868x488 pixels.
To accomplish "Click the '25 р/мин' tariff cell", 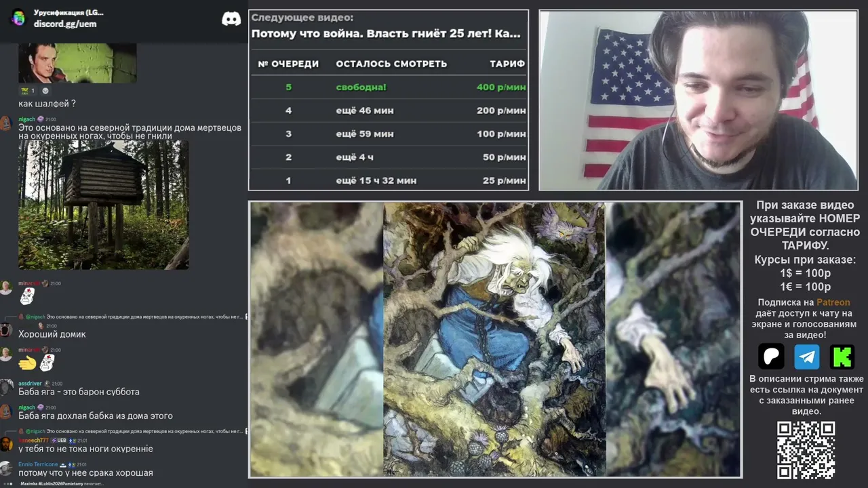I will (504, 181).
